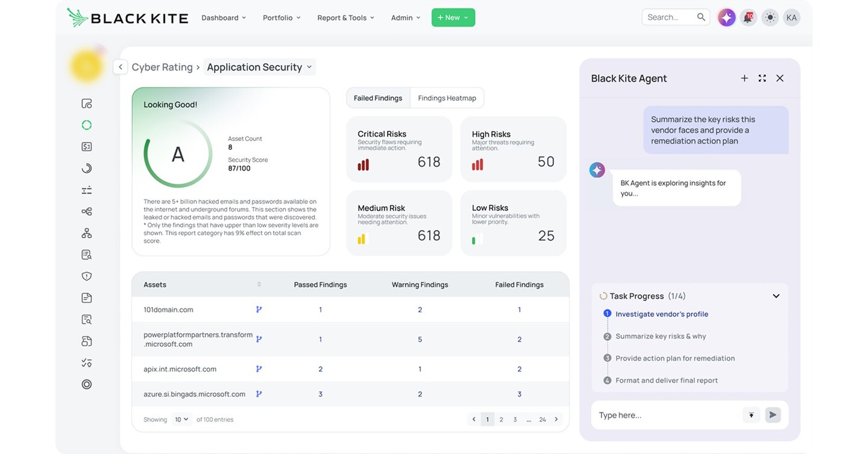Select task step Provide action plan for remediation

pyautogui.click(x=675, y=358)
